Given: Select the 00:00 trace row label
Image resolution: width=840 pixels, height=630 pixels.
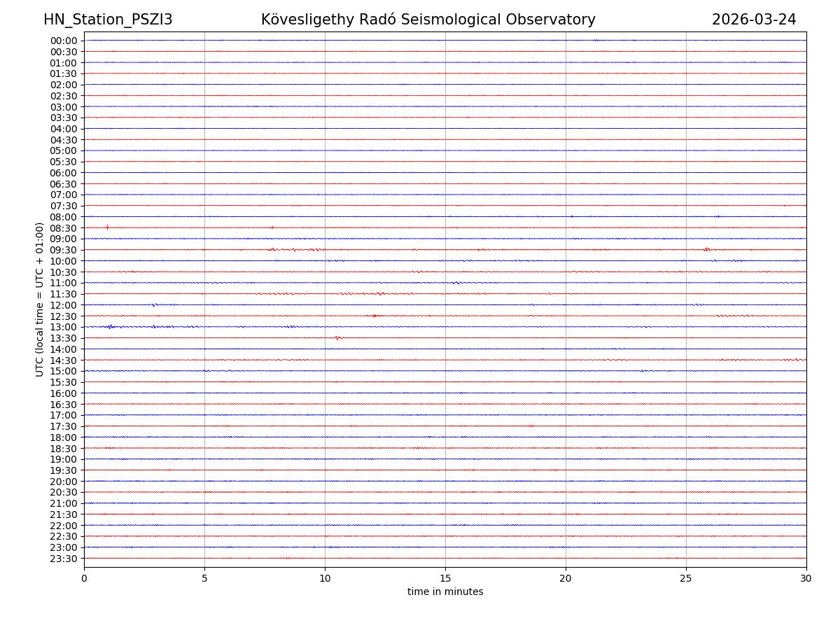Looking at the screenshot, I should click(64, 41).
